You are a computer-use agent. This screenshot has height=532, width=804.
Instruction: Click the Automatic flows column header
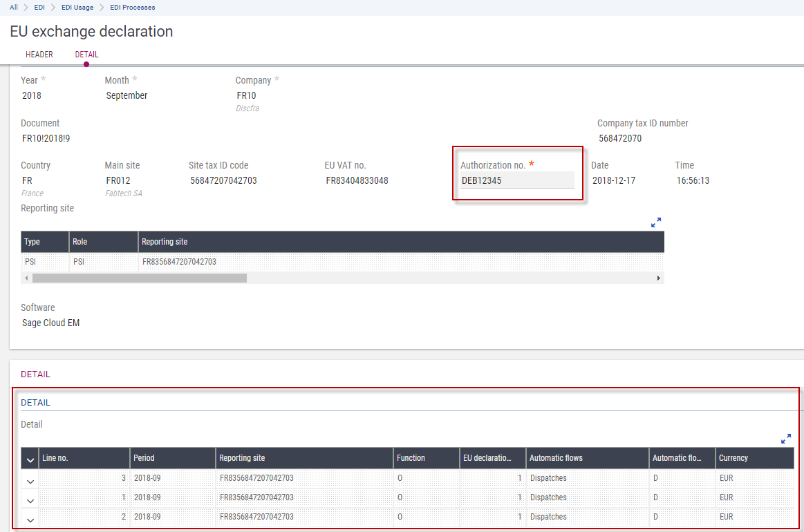587,458
